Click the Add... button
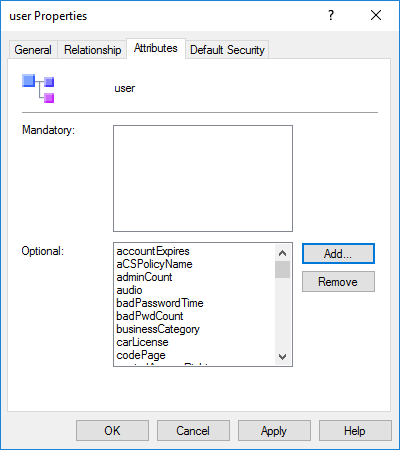400x450 pixels. (338, 254)
